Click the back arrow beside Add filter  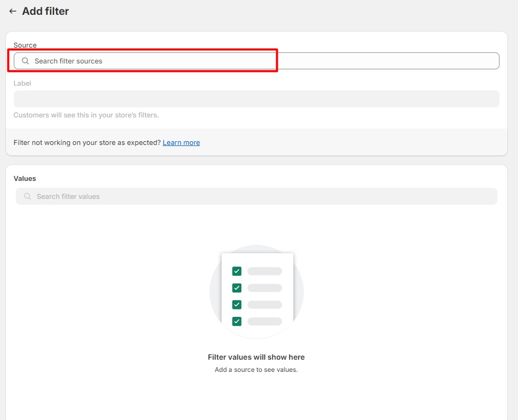tap(13, 11)
